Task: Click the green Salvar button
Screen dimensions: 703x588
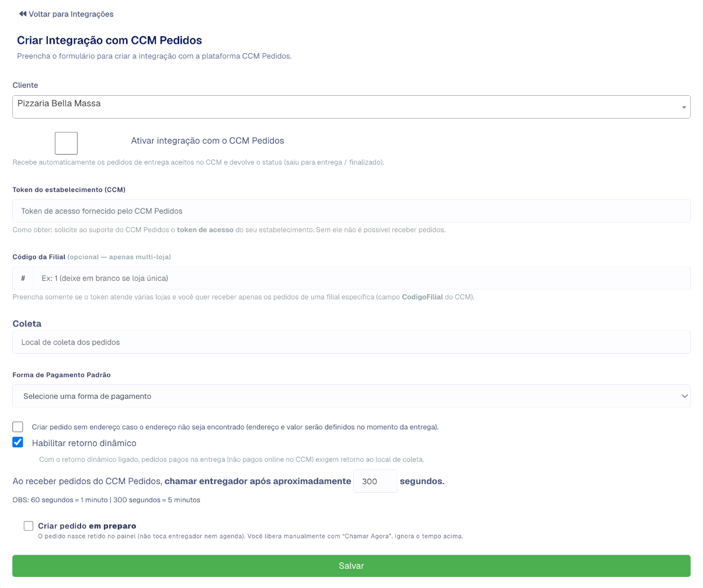Action: 351,566
